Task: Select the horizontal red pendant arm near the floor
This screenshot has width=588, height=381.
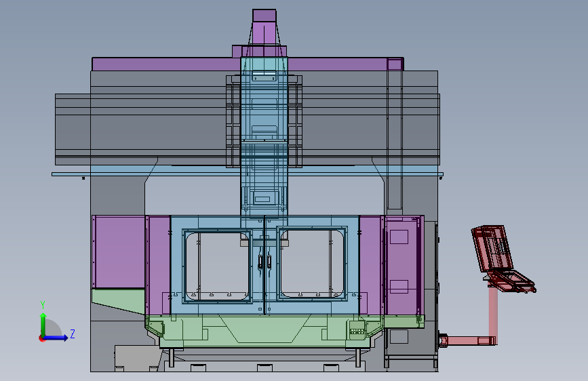Action: (x=469, y=340)
